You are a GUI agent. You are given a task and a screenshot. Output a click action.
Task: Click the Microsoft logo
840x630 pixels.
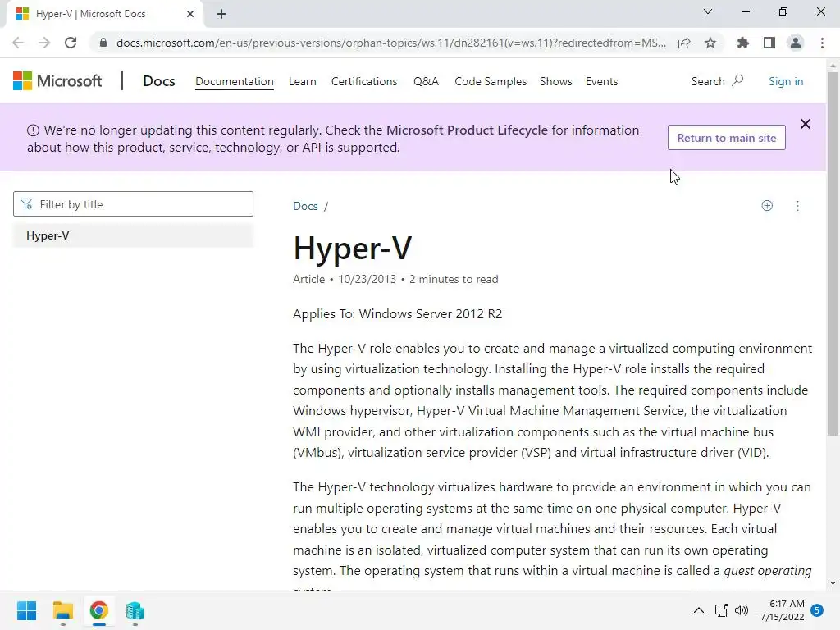pyautogui.click(x=57, y=81)
